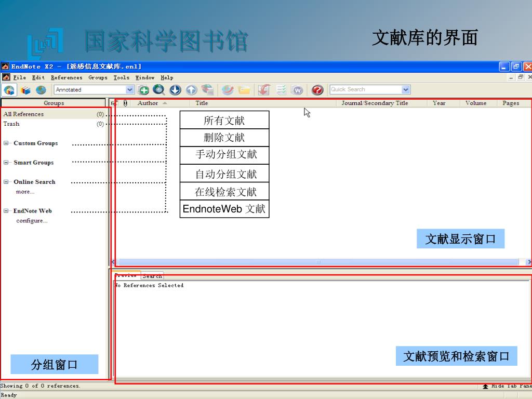Click the horizontal scrollbar right arrow

tap(528, 262)
